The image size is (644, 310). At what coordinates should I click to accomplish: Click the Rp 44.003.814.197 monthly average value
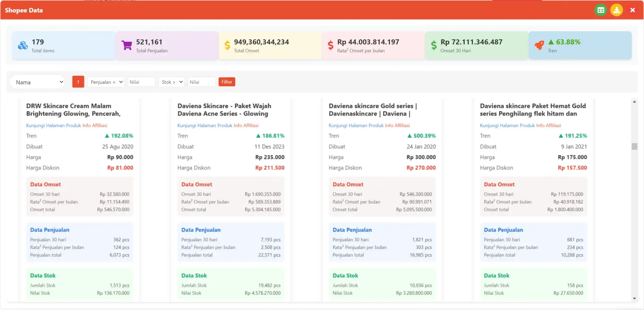click(x=368, y=42)
